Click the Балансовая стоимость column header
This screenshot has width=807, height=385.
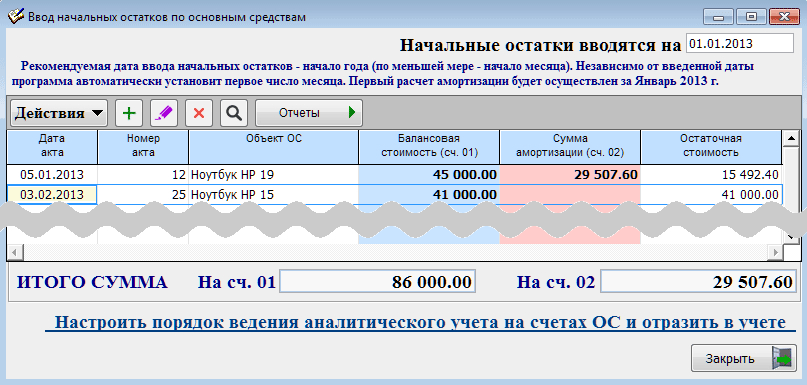429,147
